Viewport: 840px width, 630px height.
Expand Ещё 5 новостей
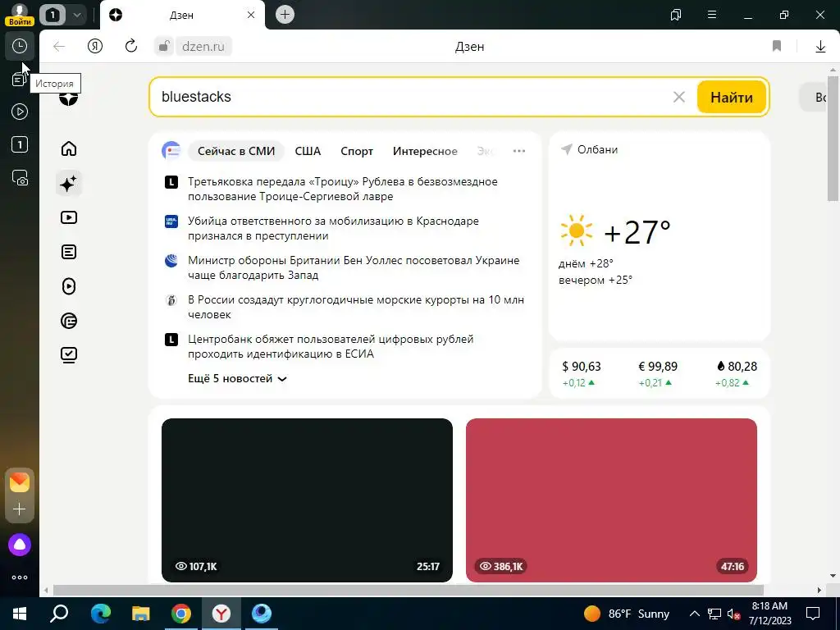[x=237, y=379]
